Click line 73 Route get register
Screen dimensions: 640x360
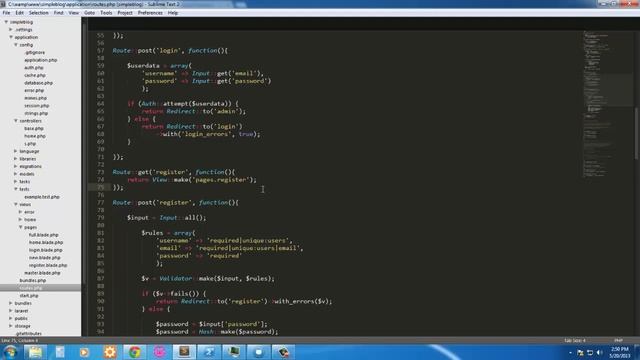tap(173, 172)
